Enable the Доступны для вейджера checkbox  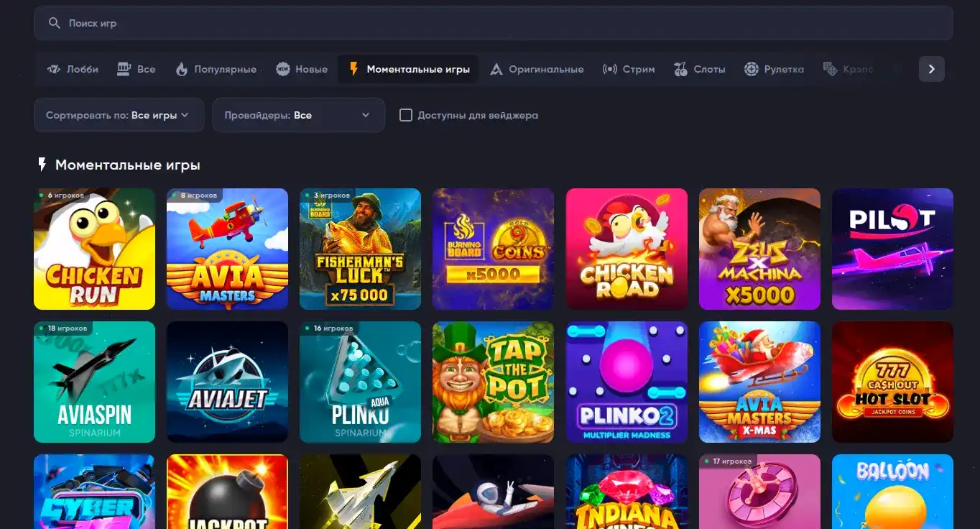coord(406,115)
